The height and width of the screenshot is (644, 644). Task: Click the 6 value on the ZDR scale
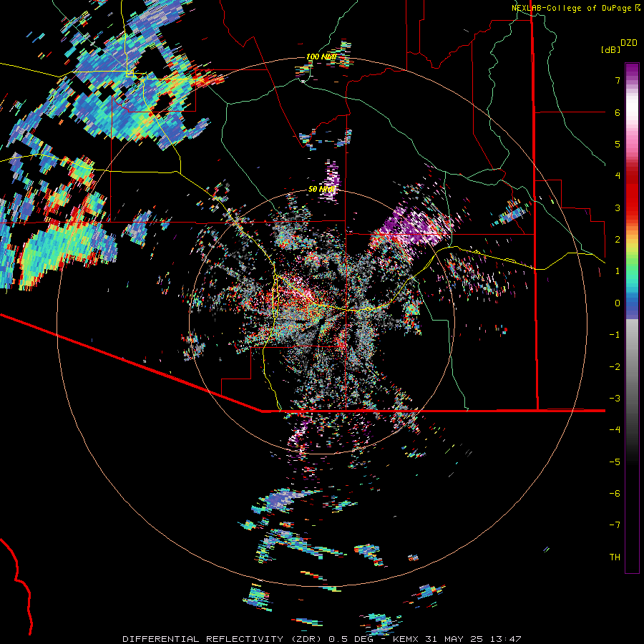pos(618,112)
